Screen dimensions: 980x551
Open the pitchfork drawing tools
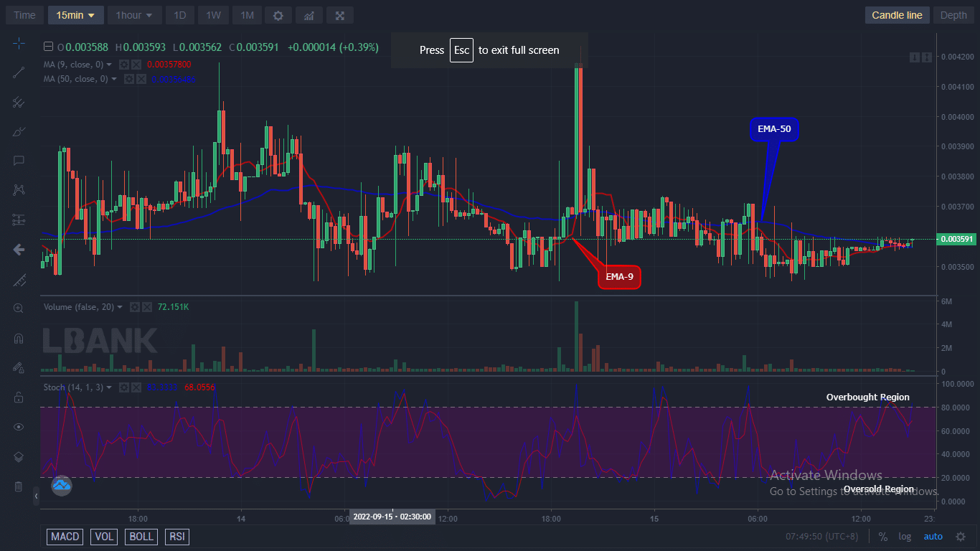[x=19, y=102]
